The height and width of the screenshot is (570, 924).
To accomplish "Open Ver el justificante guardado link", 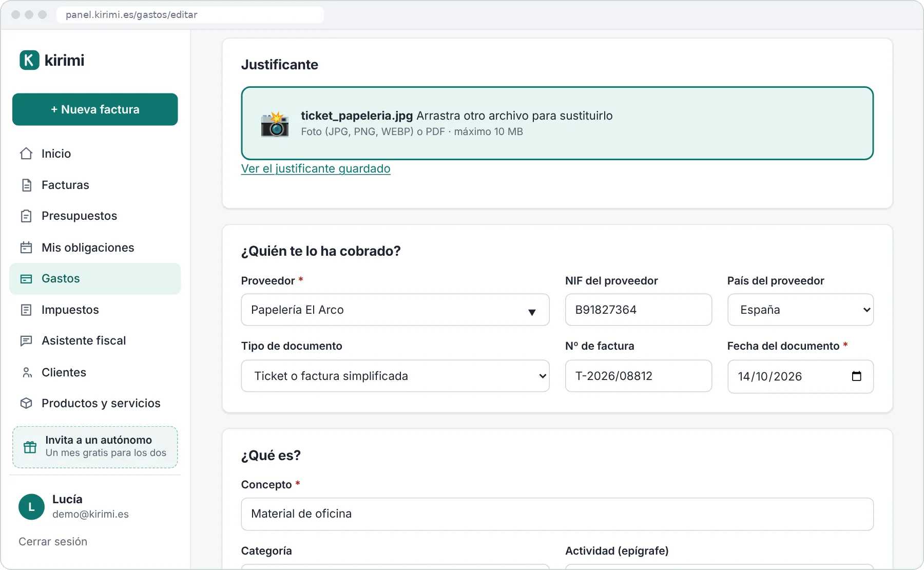I will point(316,168).
